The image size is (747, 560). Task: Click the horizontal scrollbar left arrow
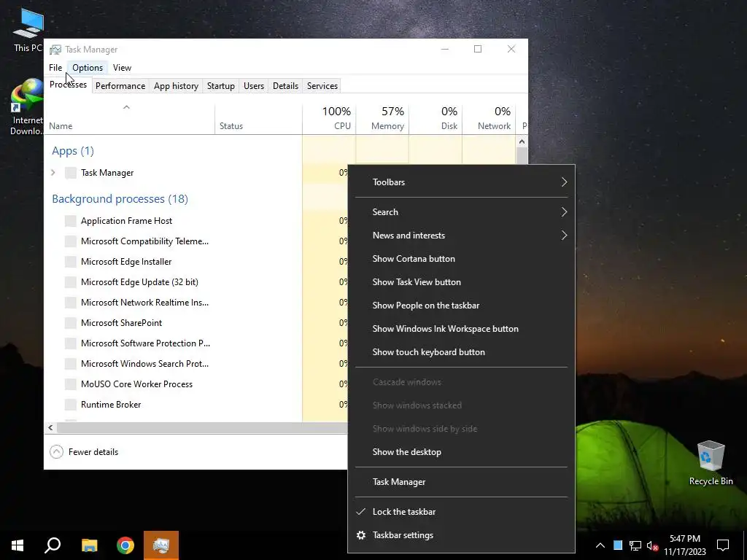coord(50,427)
